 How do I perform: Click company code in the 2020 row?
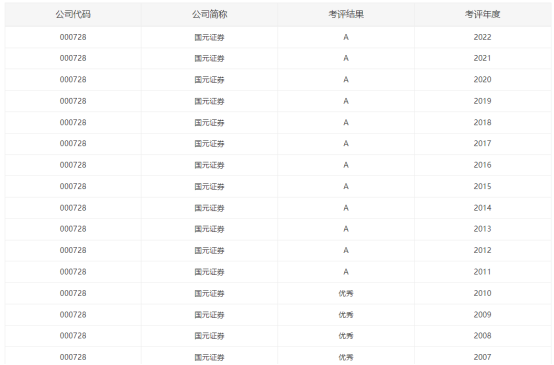coord(73,80)
